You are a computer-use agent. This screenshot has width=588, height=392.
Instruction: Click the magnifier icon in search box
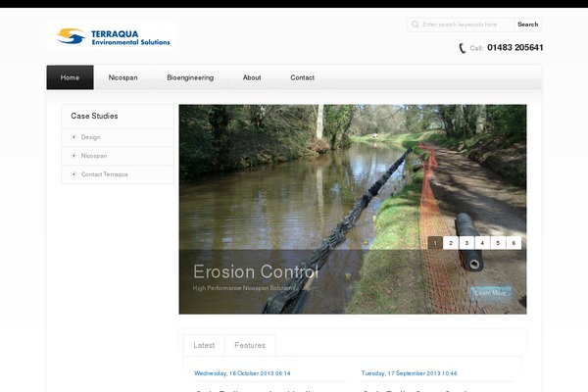416,24
